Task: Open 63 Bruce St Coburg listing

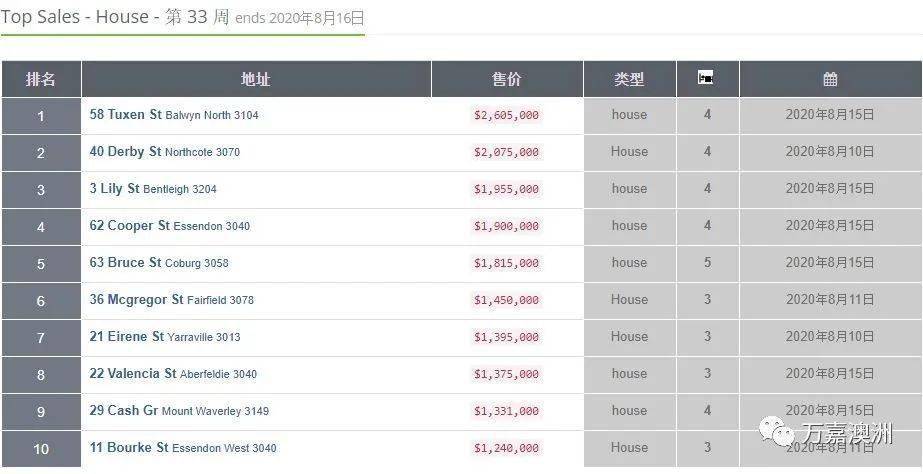Action: pos(159,263)
